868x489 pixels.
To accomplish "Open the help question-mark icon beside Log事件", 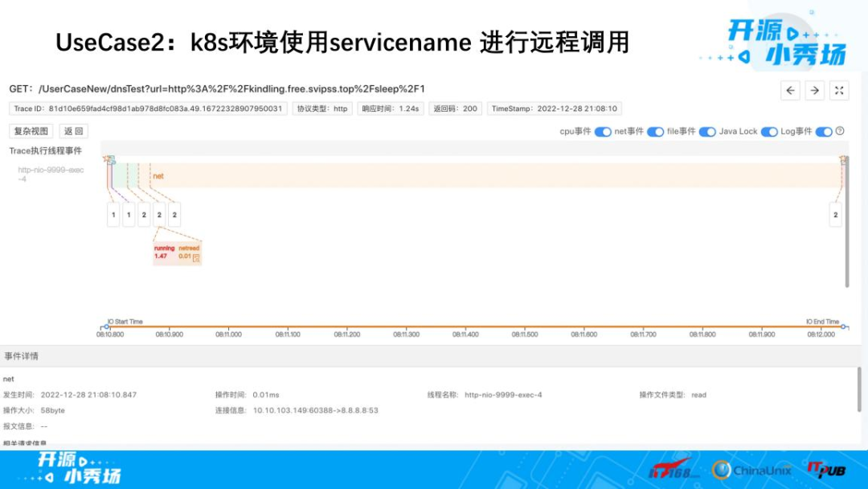I will point(839,132).
